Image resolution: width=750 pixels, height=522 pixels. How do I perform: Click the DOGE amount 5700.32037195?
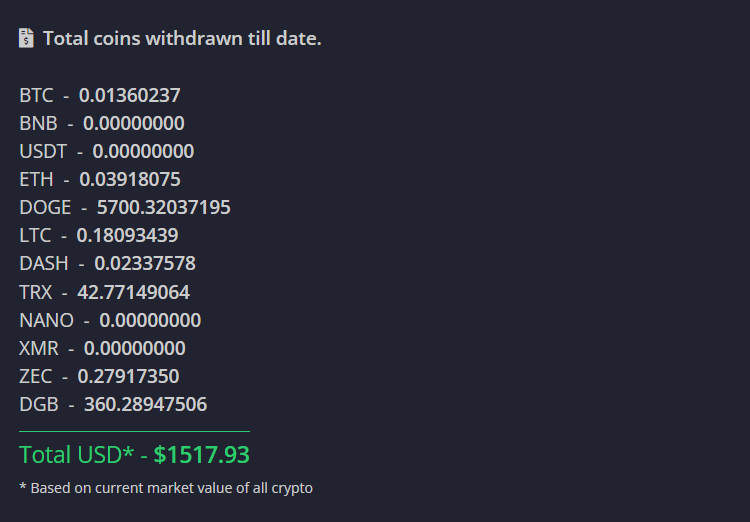tap(163, 208)
